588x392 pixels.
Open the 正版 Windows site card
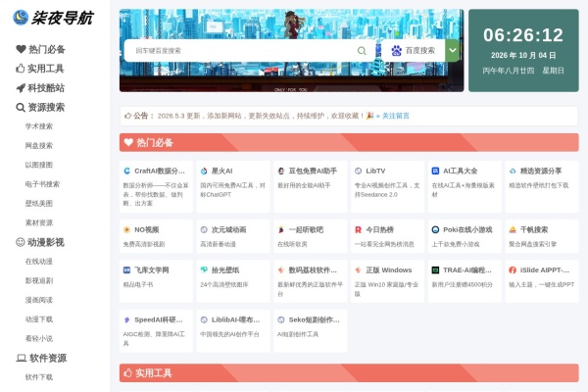point(387,281)
